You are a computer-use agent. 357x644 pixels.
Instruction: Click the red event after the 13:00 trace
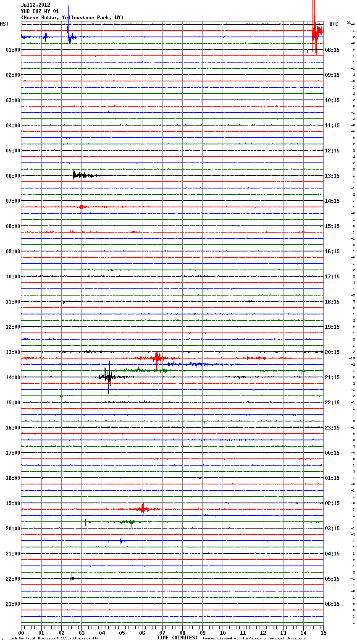tap(157, 358)
